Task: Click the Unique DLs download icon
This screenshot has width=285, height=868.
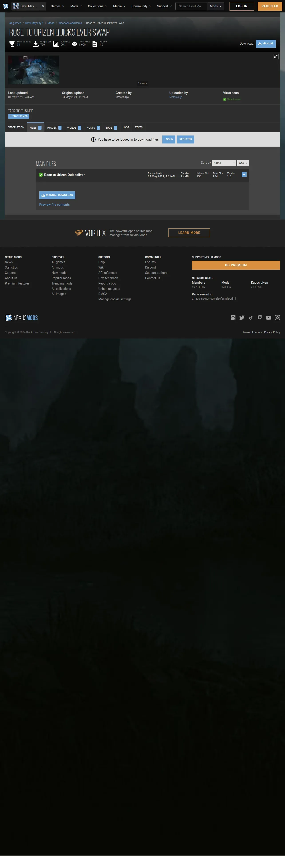Action: point(36,44)
